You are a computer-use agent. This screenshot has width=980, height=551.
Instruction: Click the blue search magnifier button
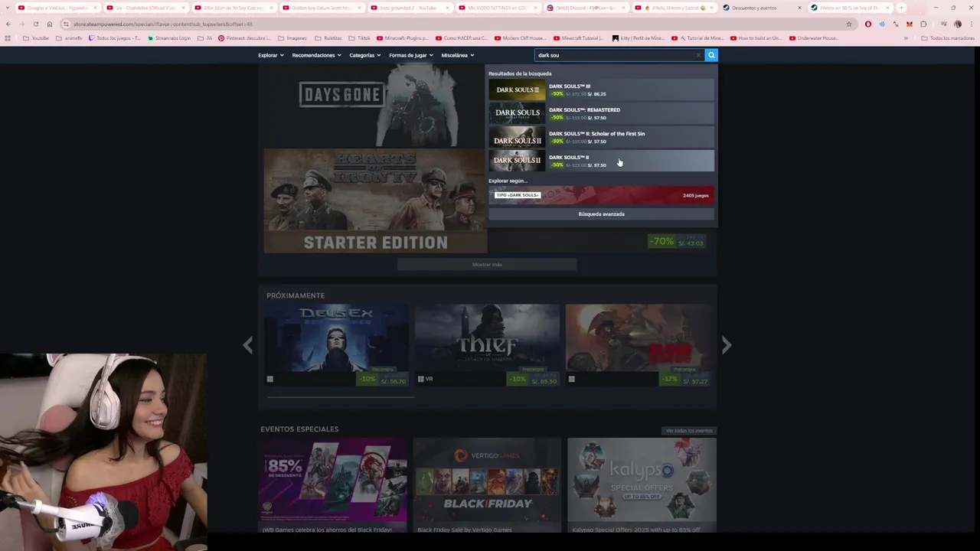pyautogui.click(x=711, y=55)
